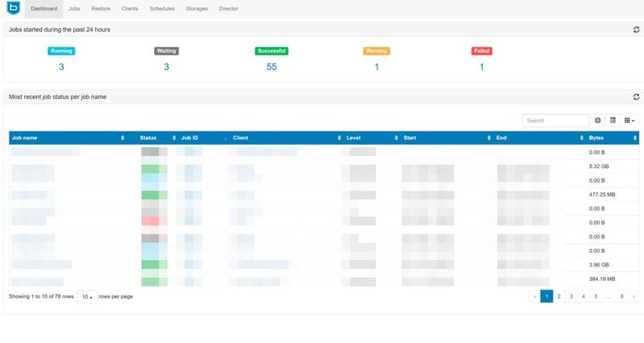
Task: Click 'Jobs started during the past 24 hours' heading
Action: pos(60,30)
